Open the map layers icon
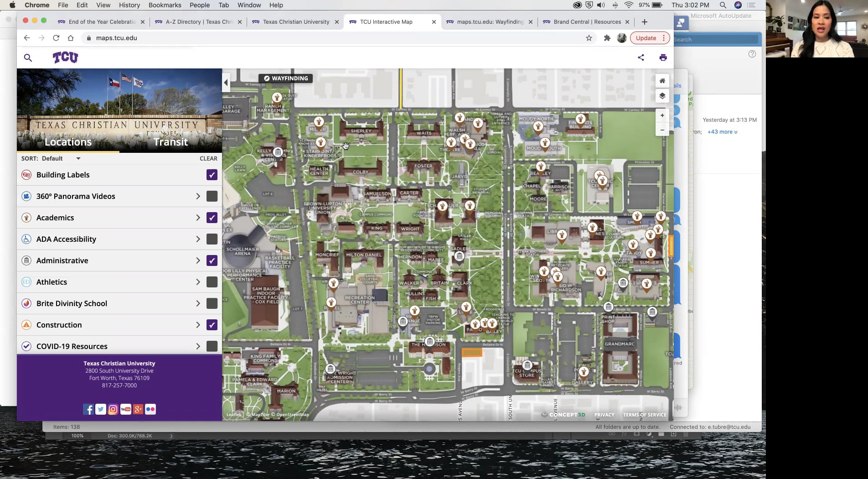 662,96
